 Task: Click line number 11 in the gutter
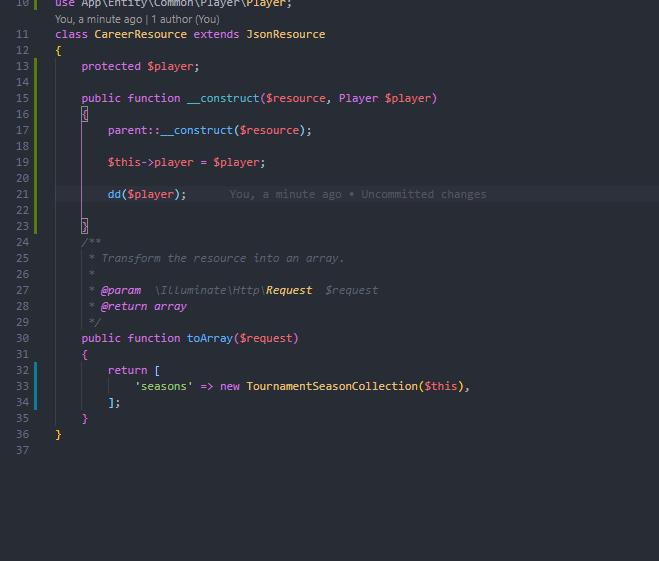point(22,34)
